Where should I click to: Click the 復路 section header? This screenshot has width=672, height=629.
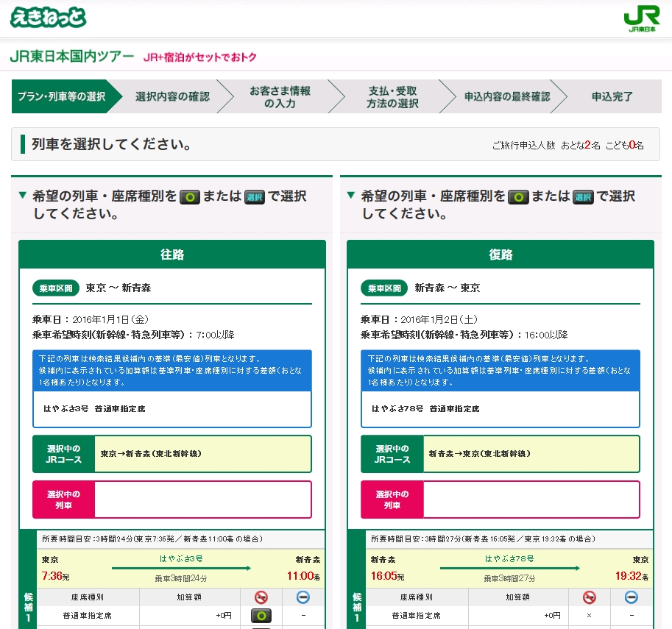501,255
